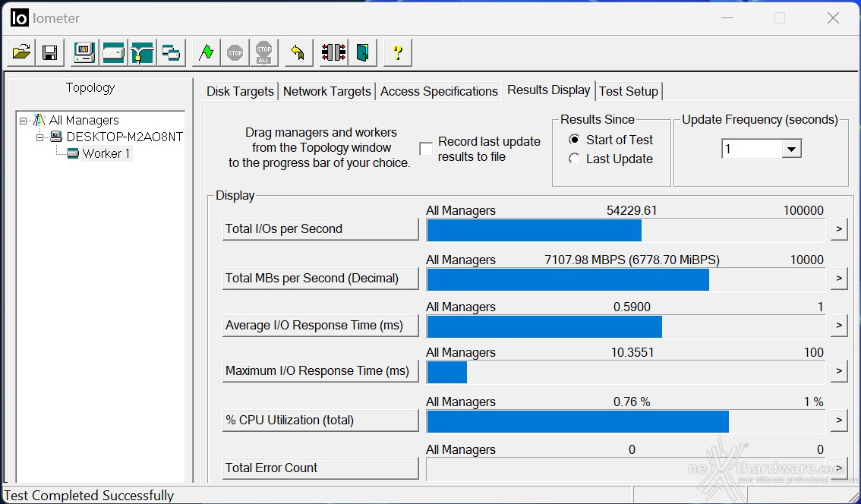Open a saved test configuration file
This screenshot has width=861, height=504.
click(x=21, y=52)
